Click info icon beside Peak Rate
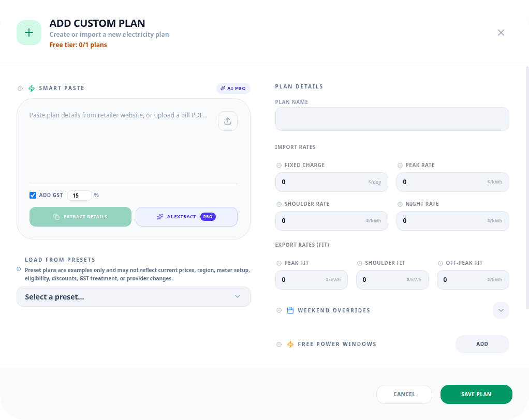This screenshot has height=420, width=529. (x=400, y=166)
